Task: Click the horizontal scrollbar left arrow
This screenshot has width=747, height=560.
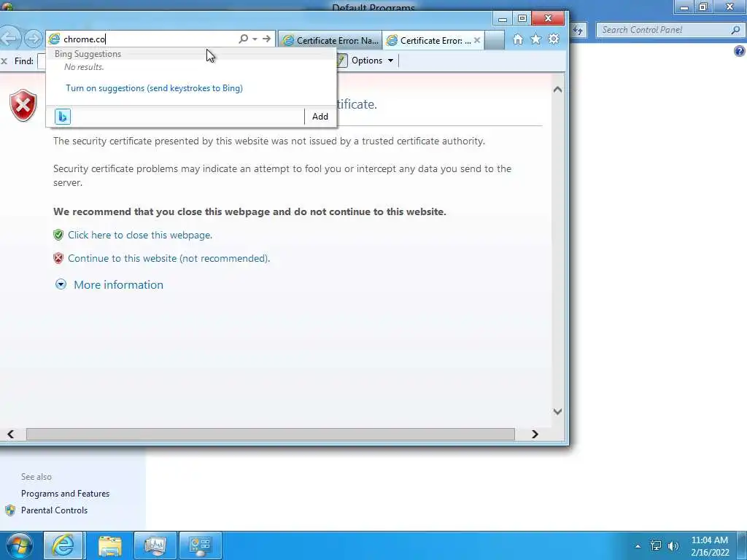Action: pos(10,435)
